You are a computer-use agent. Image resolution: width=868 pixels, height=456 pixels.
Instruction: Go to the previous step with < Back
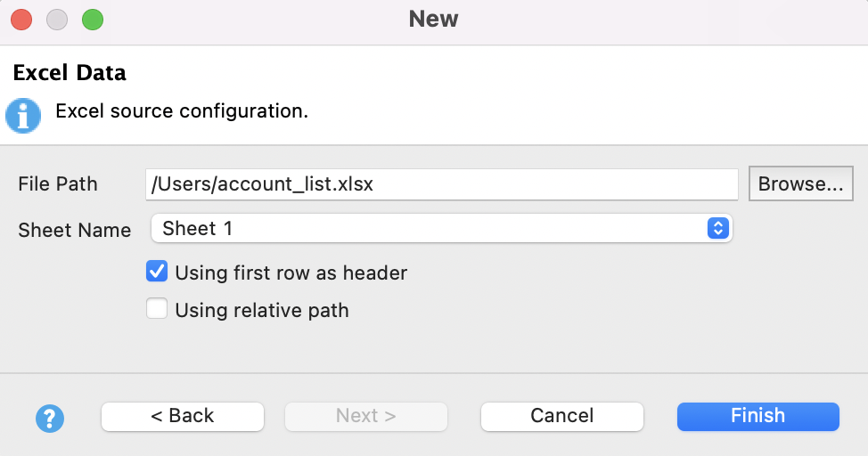tap(183, 416)
